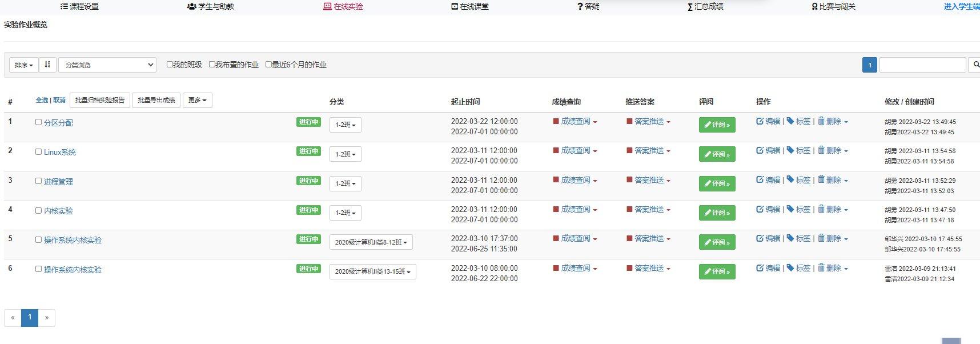Open the 在线课堂 tab
Screen dimensions: 980x344
(470, 6)
